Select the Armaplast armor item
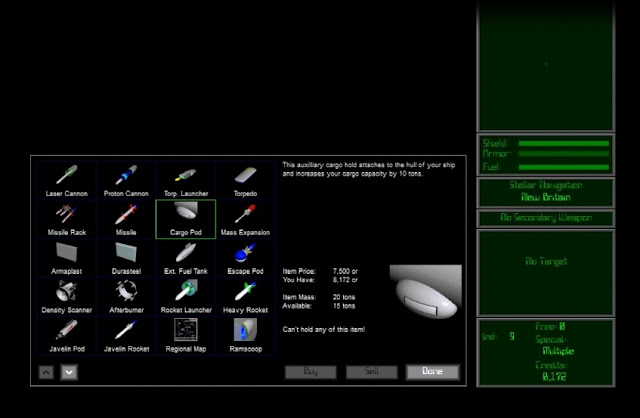 point(67,258)
